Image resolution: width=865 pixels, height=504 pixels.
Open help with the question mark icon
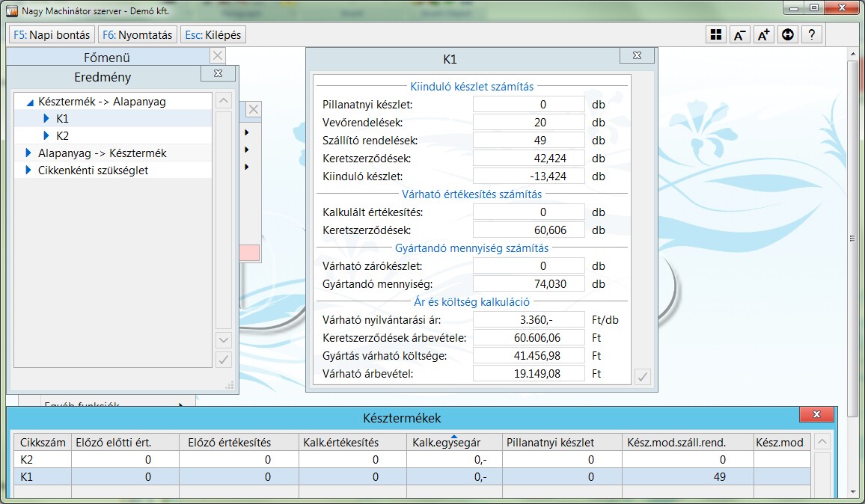(x=811, y=35)
